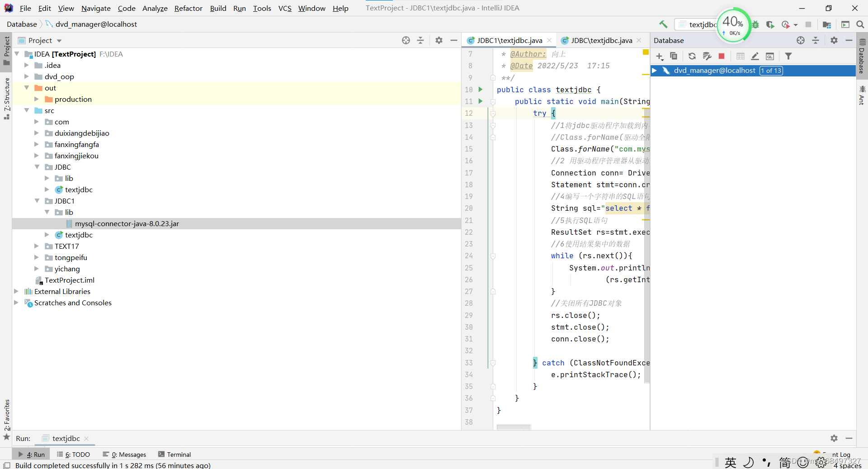Image resolution: width=868 pixels, height=469 pixels.
Task: Open Database panel settings gear
Action: [834, 40]
